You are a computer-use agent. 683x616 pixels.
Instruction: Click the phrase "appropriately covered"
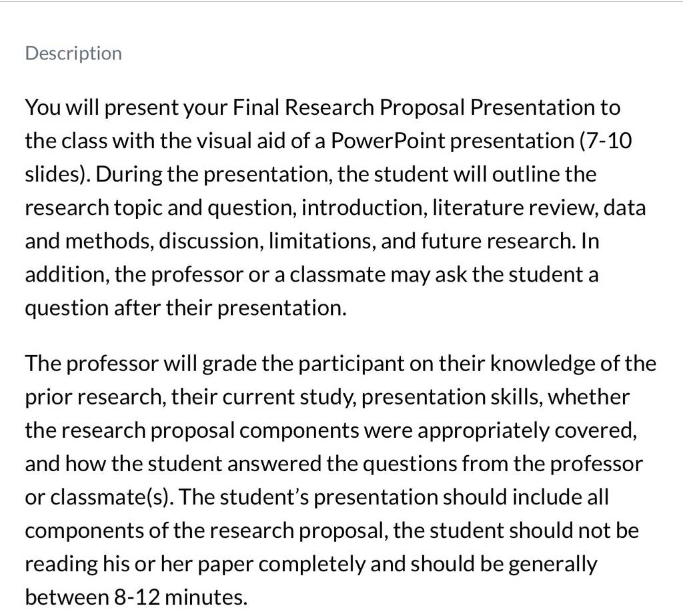tap(525, 430)
